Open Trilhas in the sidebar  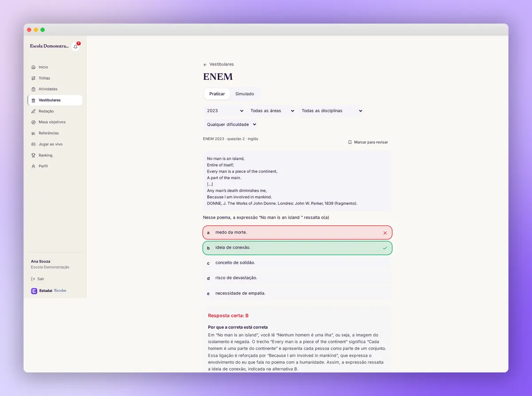55,78
